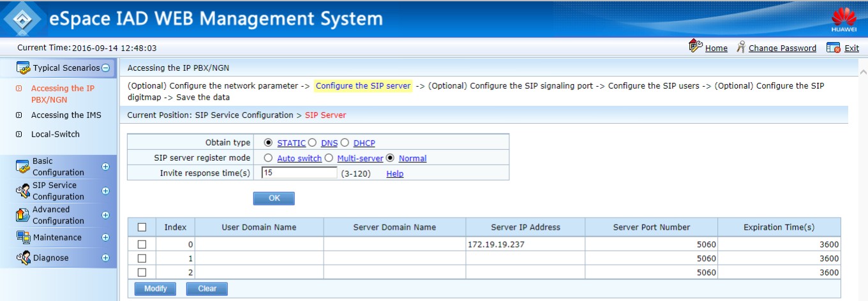
Task: Click the Home wrench icon
Action: pyautogui.click(x=696, y=47)
